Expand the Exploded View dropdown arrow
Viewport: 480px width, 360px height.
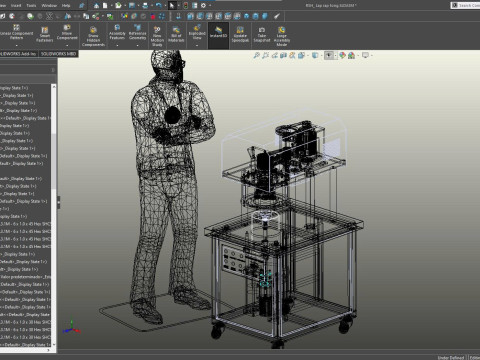click(197, 45)
